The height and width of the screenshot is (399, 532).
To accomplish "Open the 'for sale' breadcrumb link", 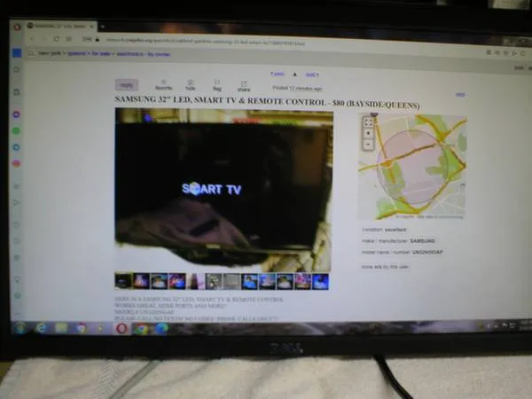I will coord(101,53).
